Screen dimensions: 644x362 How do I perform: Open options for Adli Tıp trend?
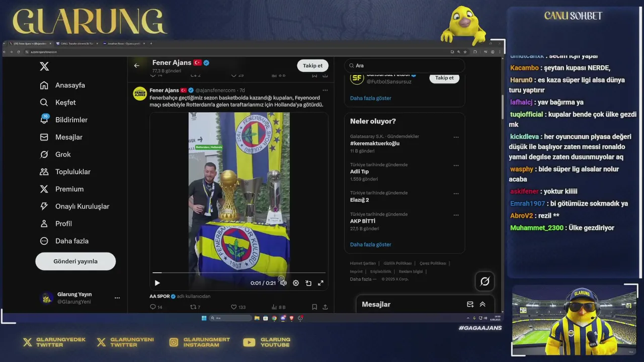coord(456,165)
